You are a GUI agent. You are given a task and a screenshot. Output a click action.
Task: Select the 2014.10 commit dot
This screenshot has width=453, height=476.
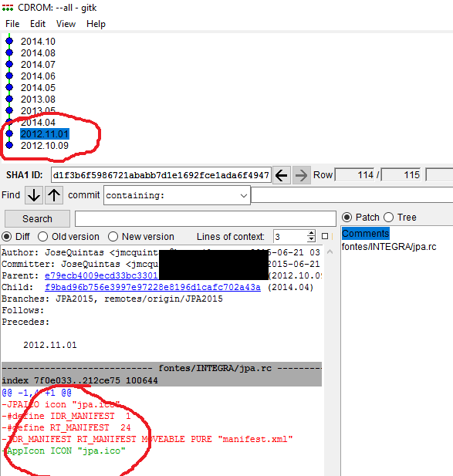9,41
